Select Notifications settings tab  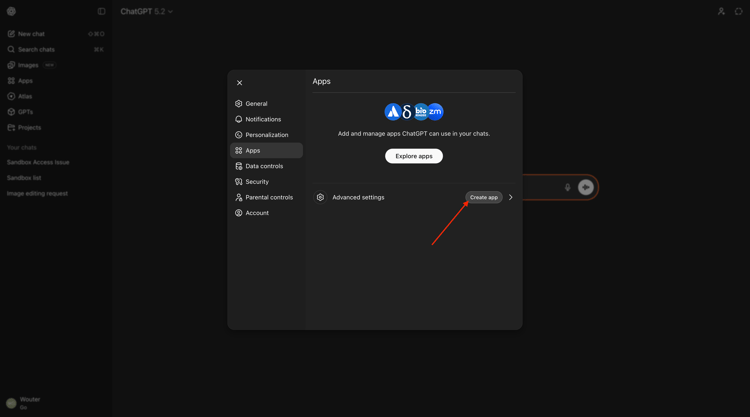[x=266, y=119]
